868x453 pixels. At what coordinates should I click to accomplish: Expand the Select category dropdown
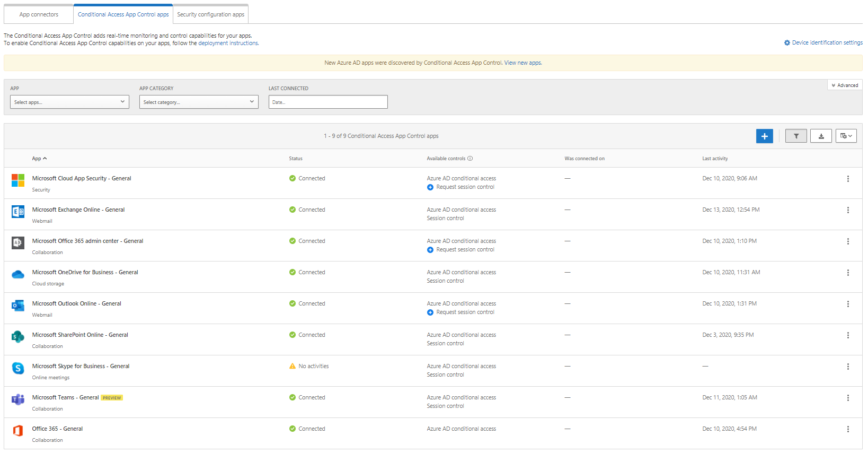click(199, 102)
